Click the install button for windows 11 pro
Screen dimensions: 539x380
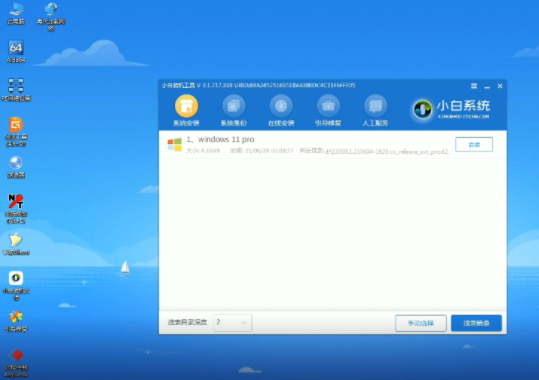coord(474,144)
